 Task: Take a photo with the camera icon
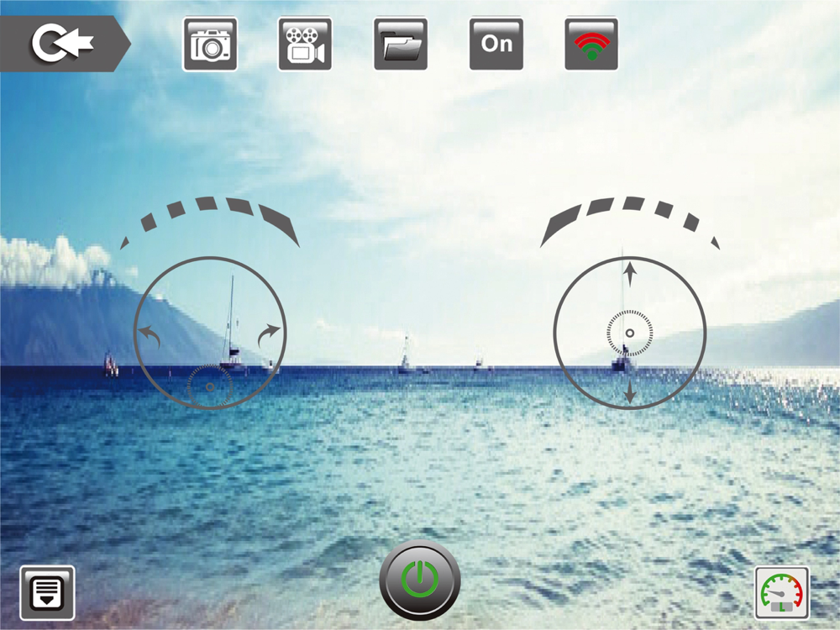(210, 44)
